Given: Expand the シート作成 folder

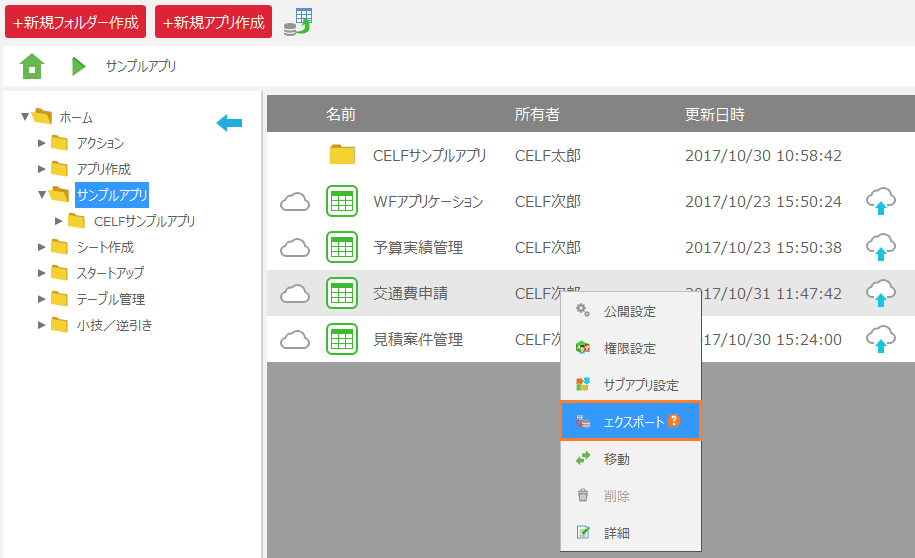Looking at the screenshot, I should pyautogui.click(x=41, y=247).
